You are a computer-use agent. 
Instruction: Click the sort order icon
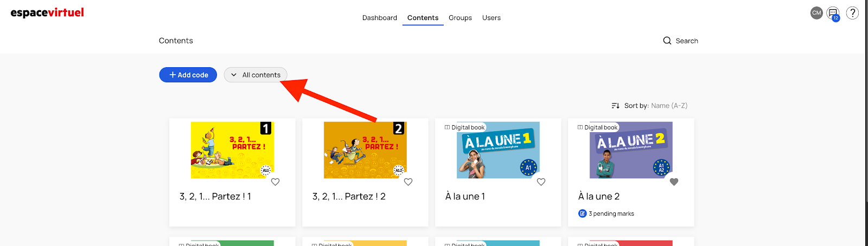tap(615, 106)
